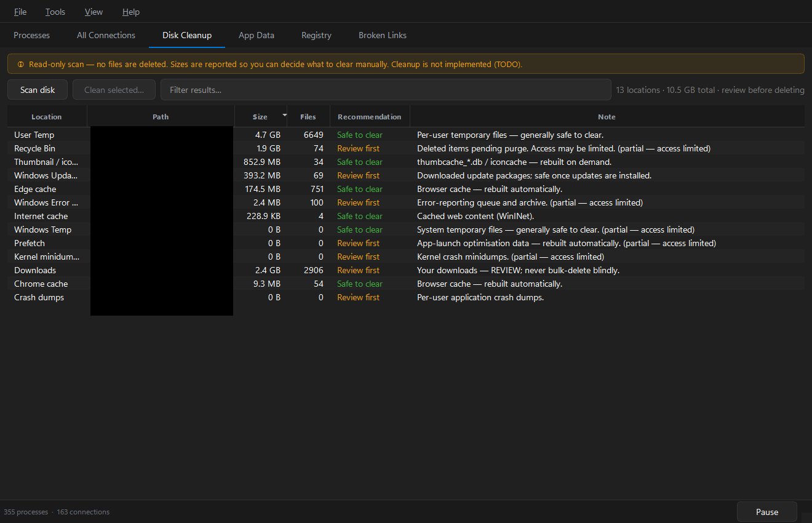Click the Filter results input field
Viewport: 812px width, 523px height.
386,90
